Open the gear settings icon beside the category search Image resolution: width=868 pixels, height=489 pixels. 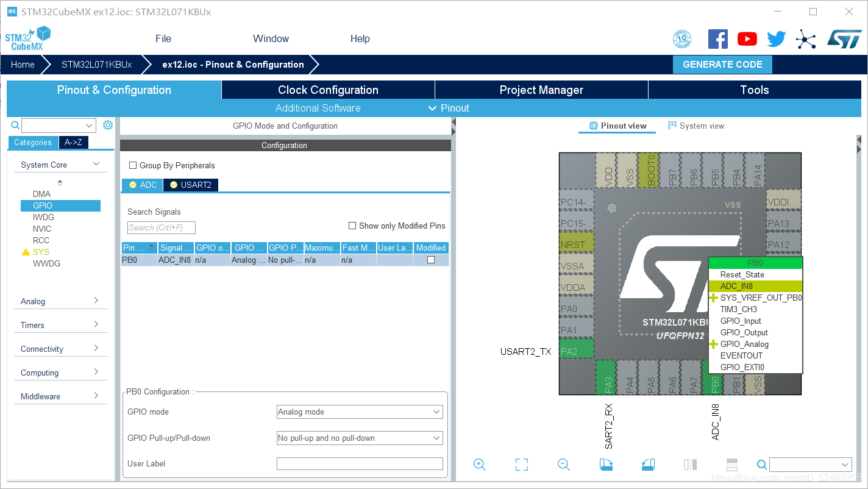click(108, 125)
